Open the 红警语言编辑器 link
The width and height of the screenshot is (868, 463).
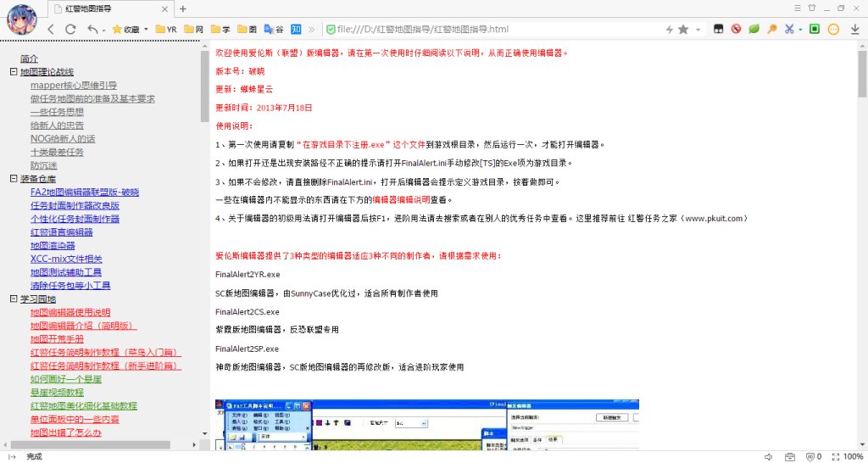[x=61, y=232]
